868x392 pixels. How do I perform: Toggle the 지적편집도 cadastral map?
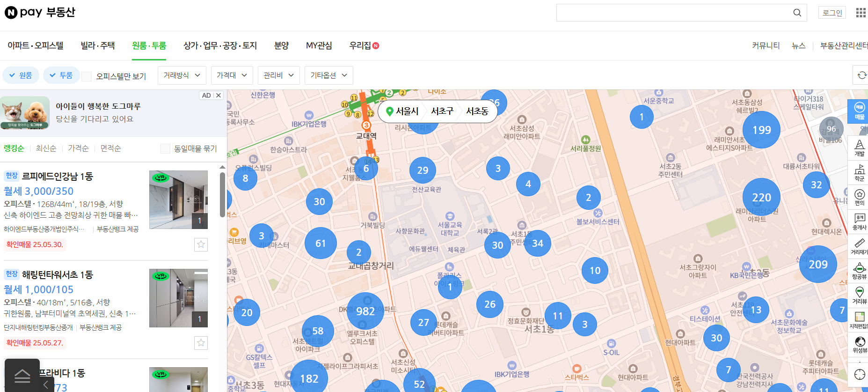tap(860, 320)
